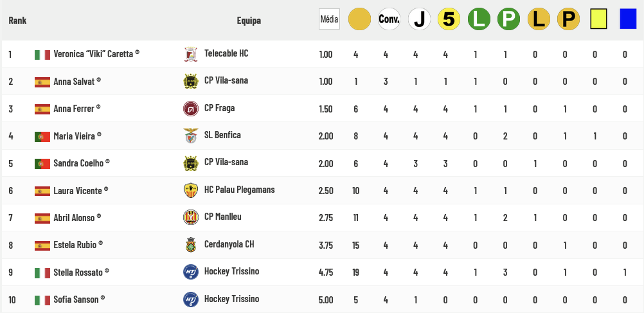The height and width of the screenshot is (313, 644).
Task: Click the yellow 5 column icon
Action: click(x=449, y=19)
